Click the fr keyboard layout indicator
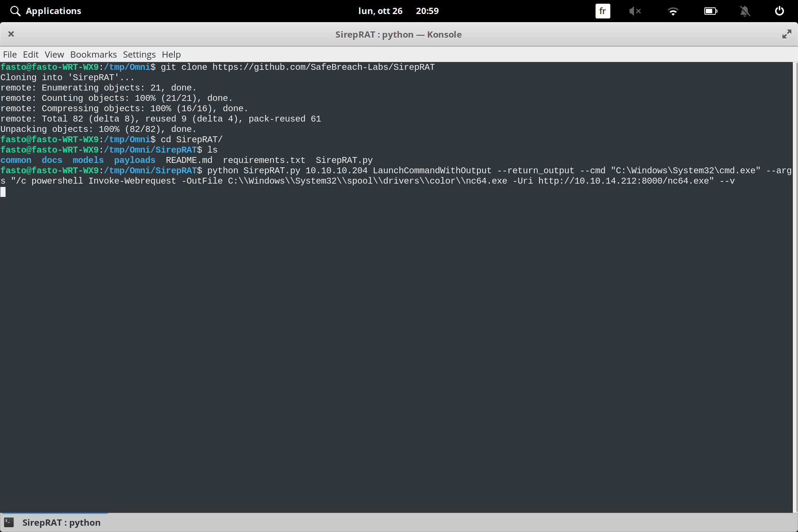Viewport: 798px width, 532px height. tap(602, 11)
